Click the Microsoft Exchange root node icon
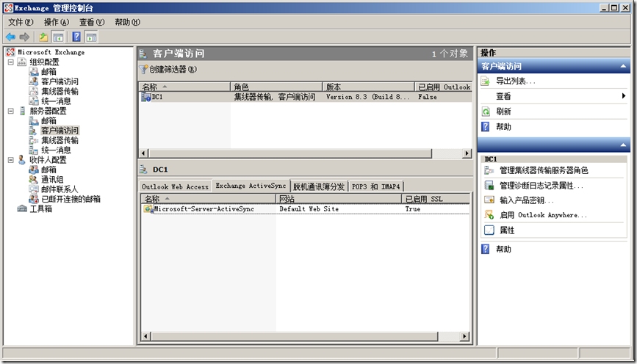 (10, 52)
